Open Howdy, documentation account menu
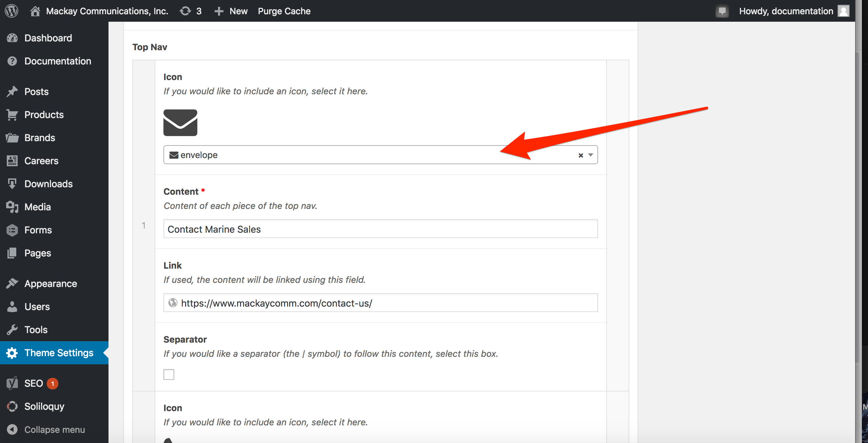This screenshot has width=868, height=443. click(x=794, y=11)
